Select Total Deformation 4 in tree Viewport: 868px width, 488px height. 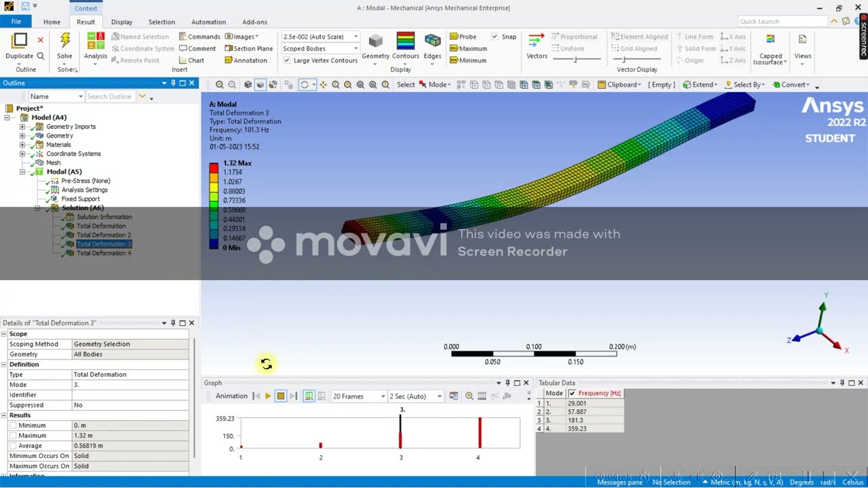click(104, 253)
